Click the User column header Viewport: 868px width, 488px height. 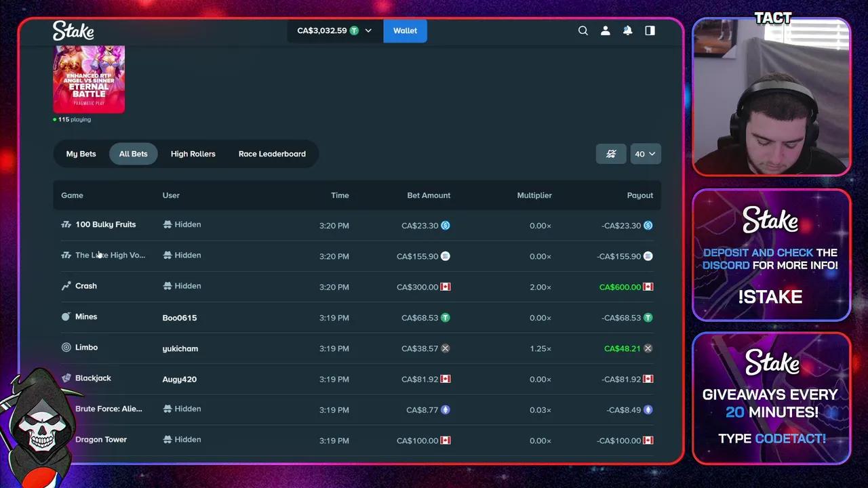pyautogui.click(x=171, y=195)
